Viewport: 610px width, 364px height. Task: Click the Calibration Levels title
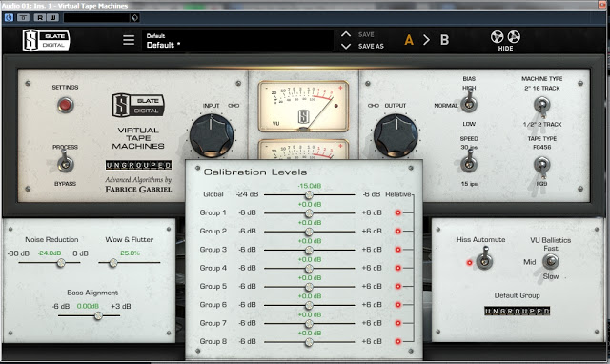(x=255, y=172)
